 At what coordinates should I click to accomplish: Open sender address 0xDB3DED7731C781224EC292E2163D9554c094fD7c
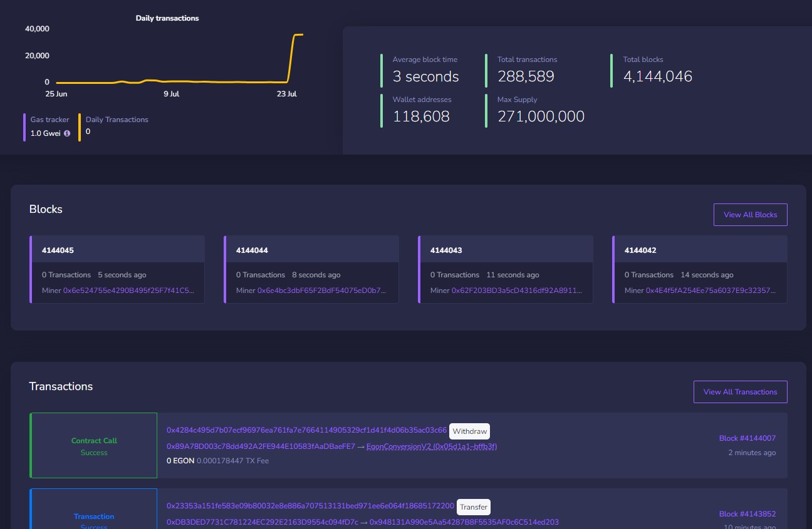click(263, 522)
